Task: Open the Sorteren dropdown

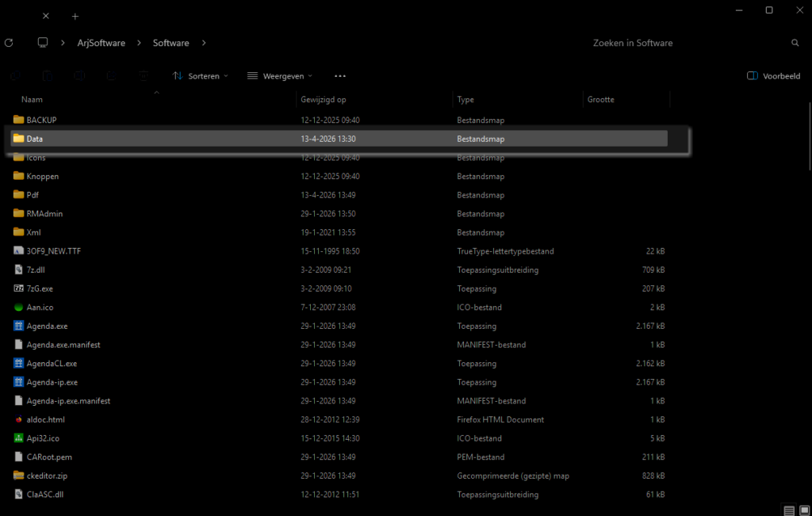Action: pos(200,76)
